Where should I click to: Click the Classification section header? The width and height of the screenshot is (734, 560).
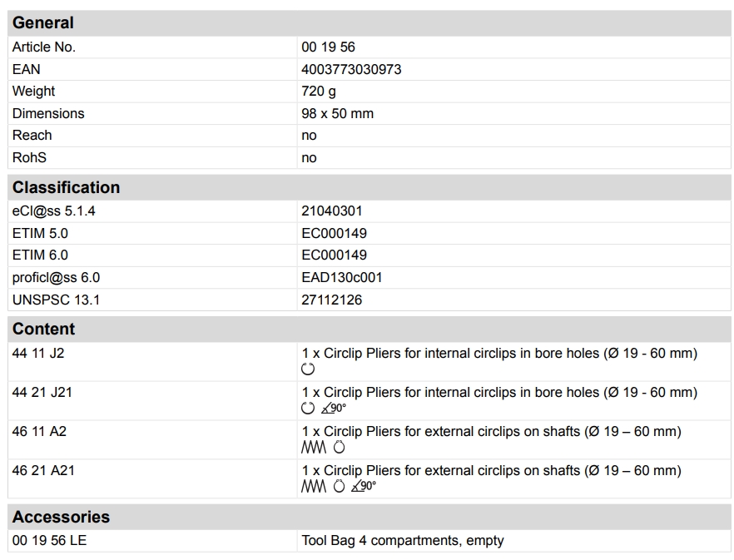click(x=66, y=187)
